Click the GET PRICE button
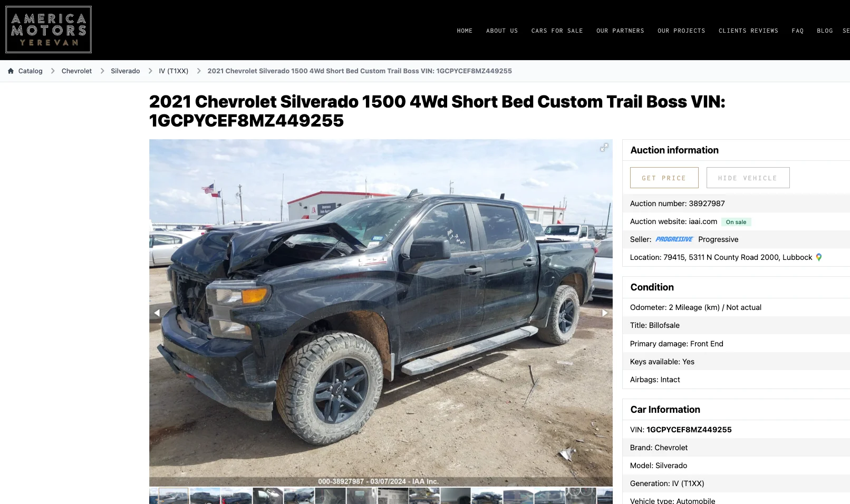Image resolution: width=850 pixels, height=504 pixels. point(664,178)
